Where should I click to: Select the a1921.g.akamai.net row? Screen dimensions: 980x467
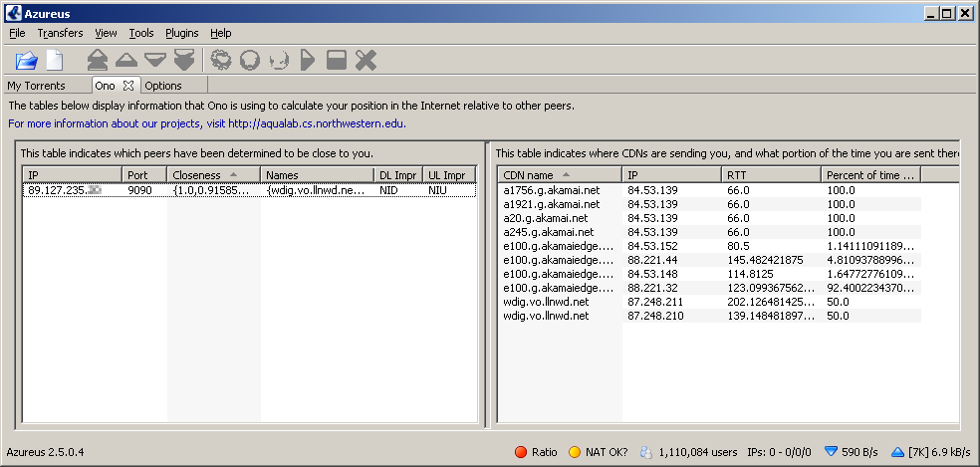[x=709, y=204]
